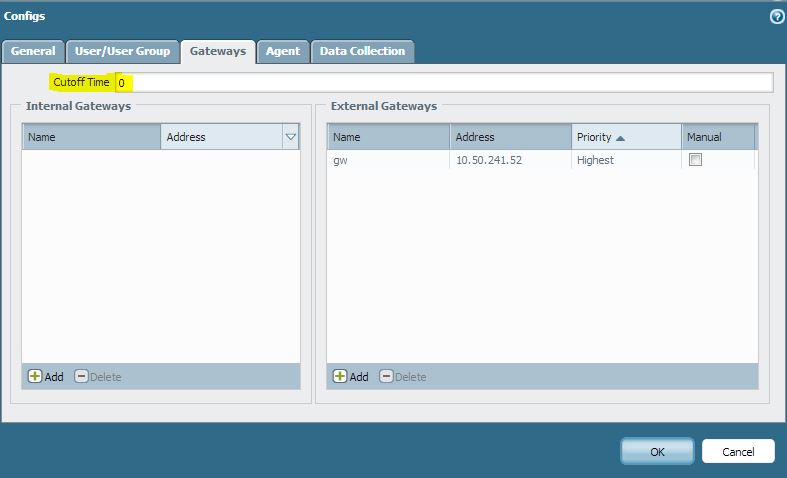Click Add under Internal Gateways
Screen dimensions: 787x478
(x=45, y=377)
